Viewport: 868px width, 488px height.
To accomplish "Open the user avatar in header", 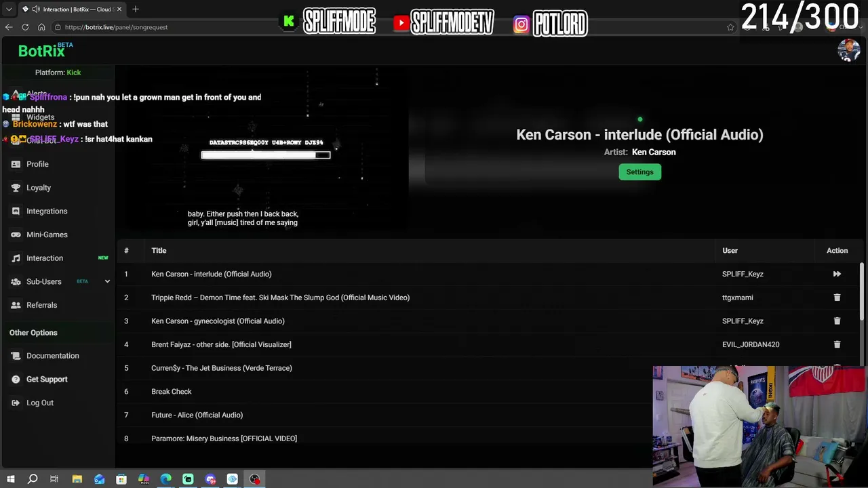I will coord(849,50).
